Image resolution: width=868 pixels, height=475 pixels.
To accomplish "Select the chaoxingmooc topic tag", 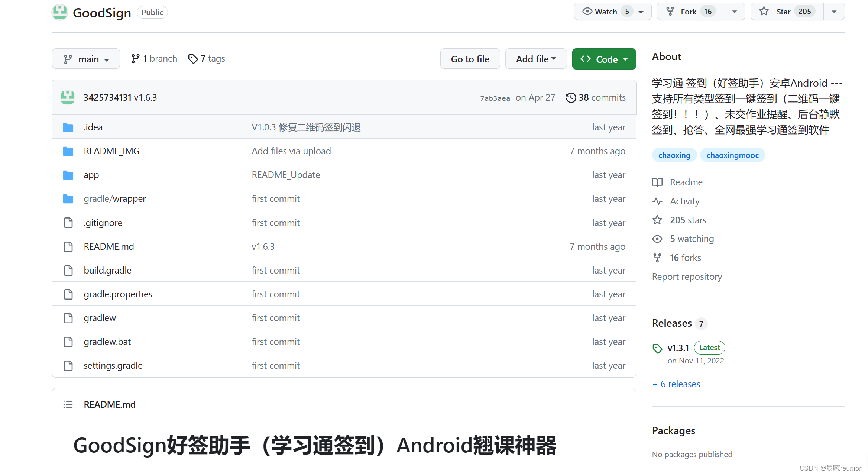I will [733, 155].
